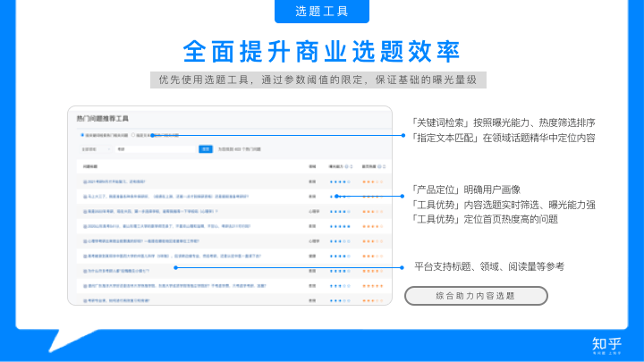Viewport: 644px width, 362px height.
Task: Sort by the 首页热度 column arrow
Action: [x=385, y=166]
